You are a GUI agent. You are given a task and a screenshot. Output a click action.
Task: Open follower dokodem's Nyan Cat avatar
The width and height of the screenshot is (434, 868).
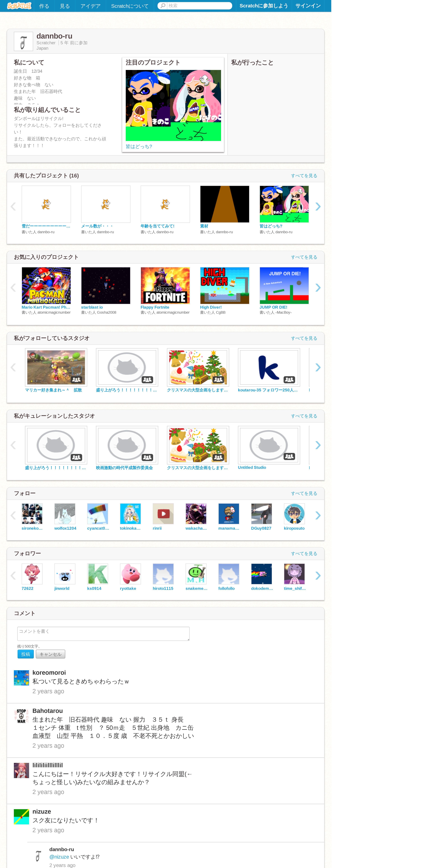click(262, 574)
